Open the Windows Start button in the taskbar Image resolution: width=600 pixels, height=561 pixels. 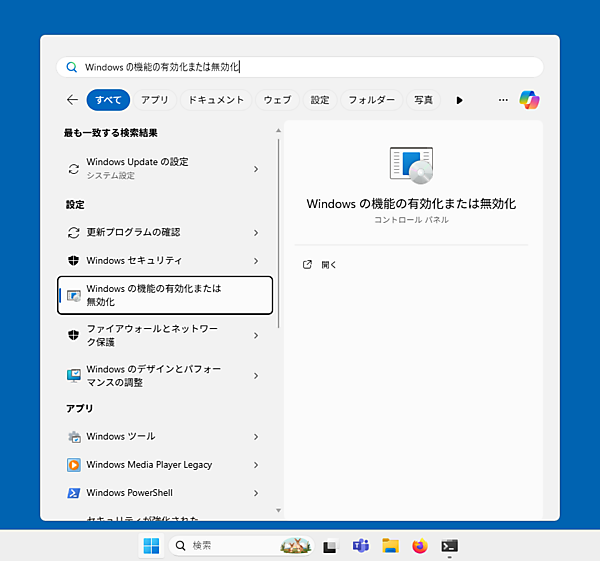(151, 546)
